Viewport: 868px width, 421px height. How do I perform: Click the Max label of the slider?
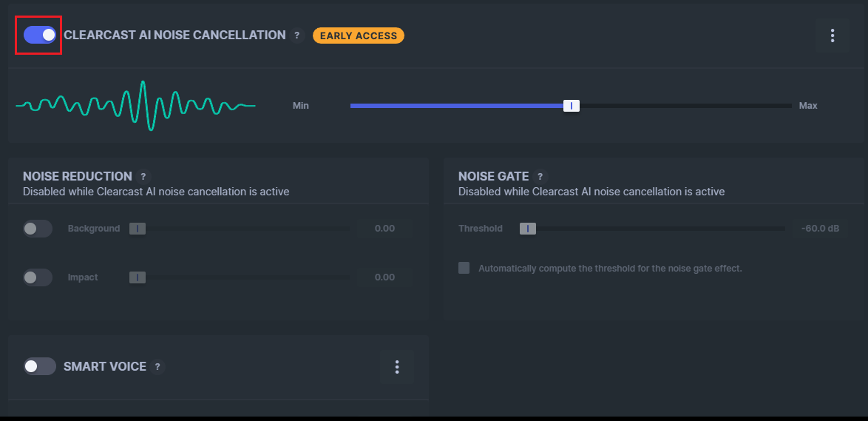tap(808, 105)
